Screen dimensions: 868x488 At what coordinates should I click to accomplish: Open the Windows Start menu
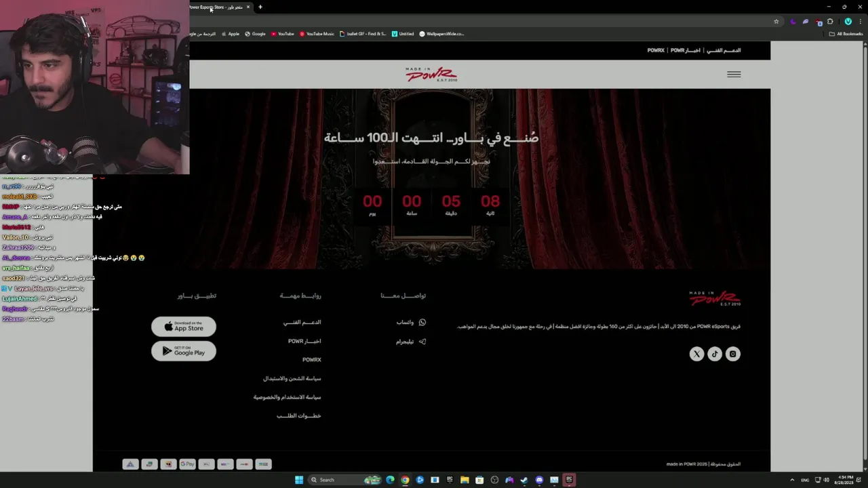[x=299, y=480]
